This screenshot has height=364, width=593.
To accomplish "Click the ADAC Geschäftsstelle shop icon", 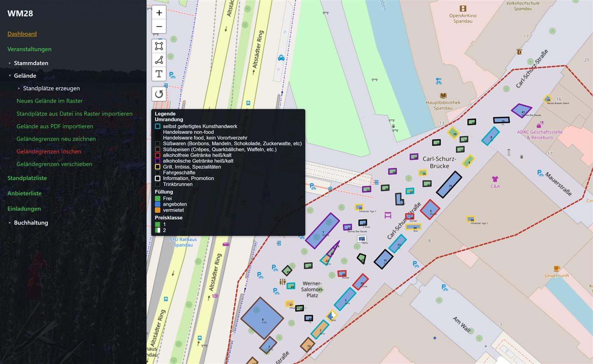I will click(540, 124).
